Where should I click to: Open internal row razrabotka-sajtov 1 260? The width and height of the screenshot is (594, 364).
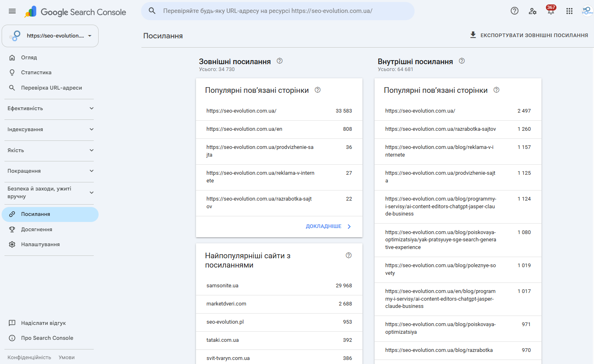458,129
